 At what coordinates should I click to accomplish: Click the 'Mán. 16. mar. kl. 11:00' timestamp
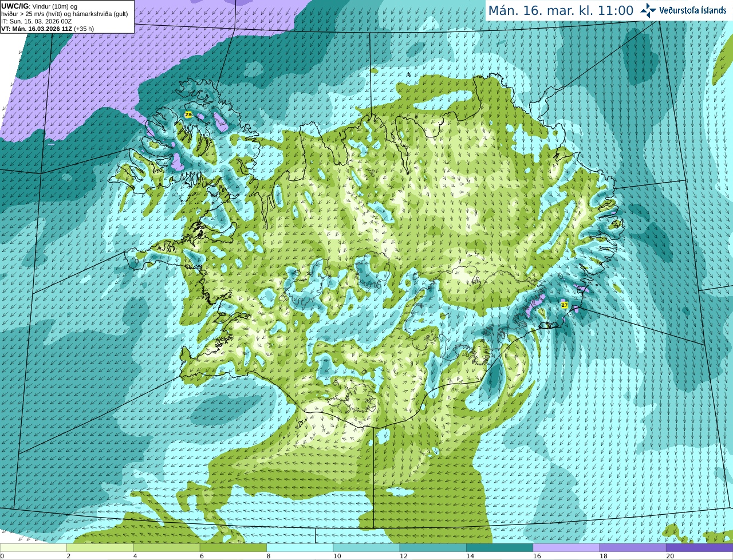561,10
